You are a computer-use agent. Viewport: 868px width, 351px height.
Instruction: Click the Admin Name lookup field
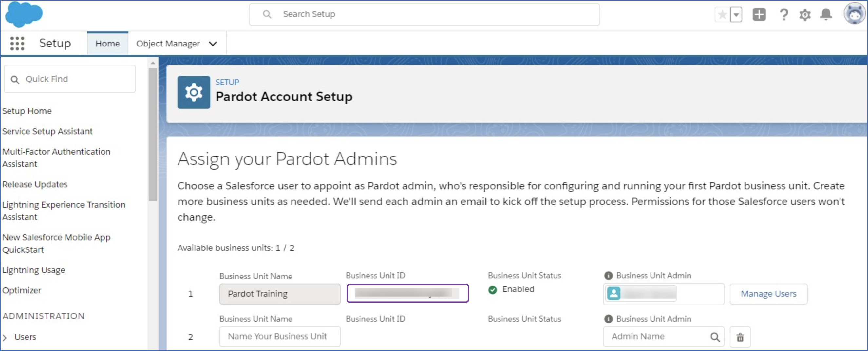click(664, 337)
